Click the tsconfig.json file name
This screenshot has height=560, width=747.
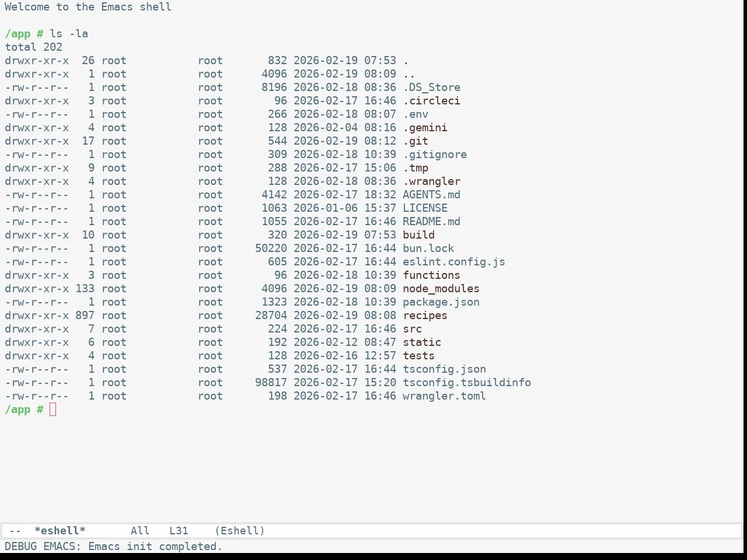tap(445, 369)
